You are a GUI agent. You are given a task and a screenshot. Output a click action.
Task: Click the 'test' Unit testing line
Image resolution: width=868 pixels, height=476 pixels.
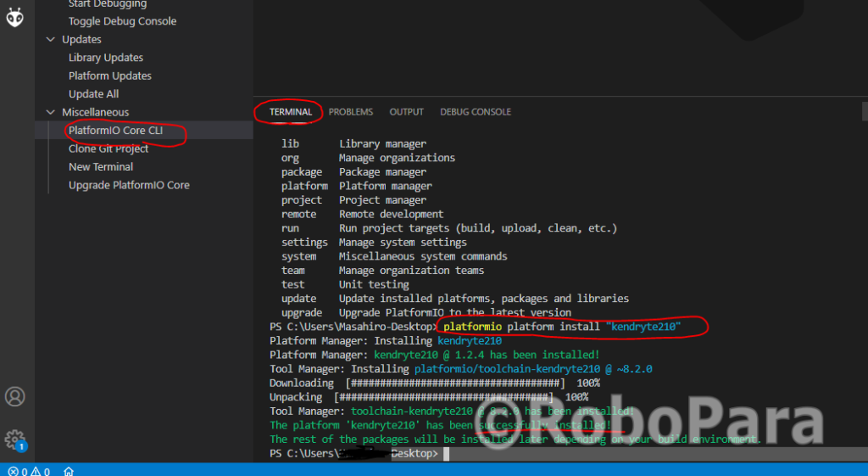346,285
